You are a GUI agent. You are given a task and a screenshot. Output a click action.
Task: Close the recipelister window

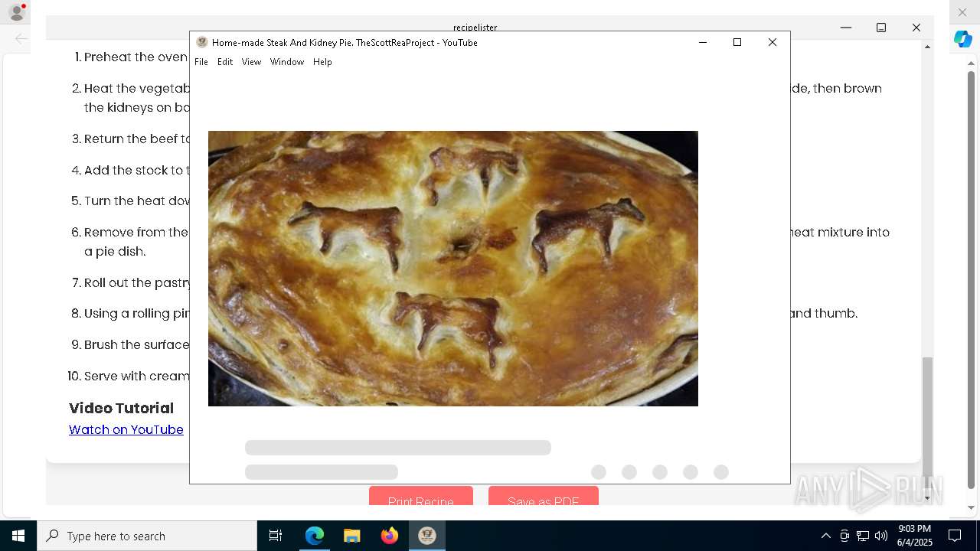point(916,28)
